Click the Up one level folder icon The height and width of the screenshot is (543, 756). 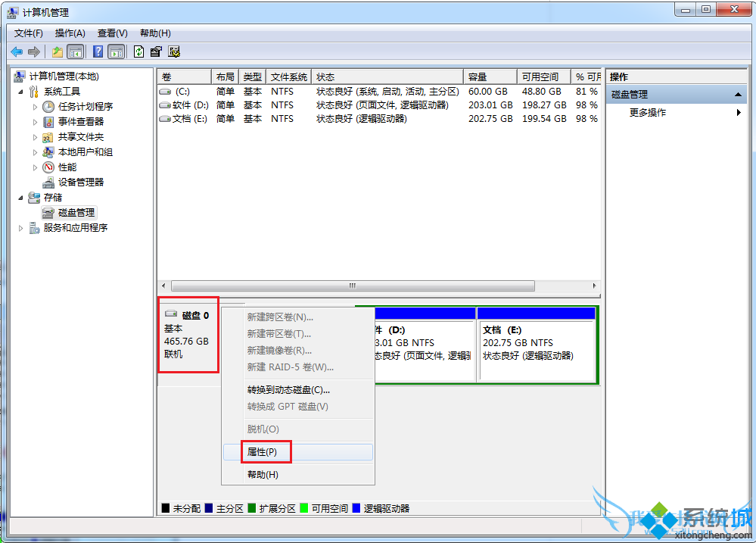pyautogui.click(x=58, y=51)
